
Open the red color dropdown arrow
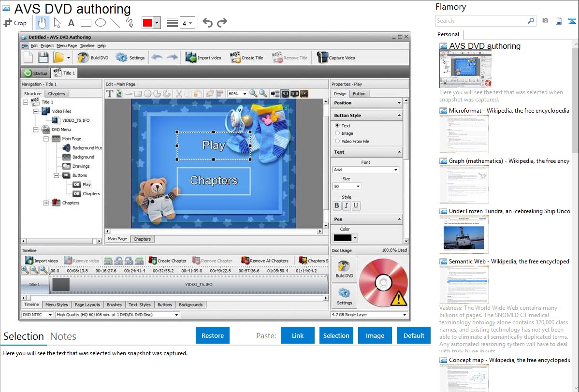(x=157, y=23)
